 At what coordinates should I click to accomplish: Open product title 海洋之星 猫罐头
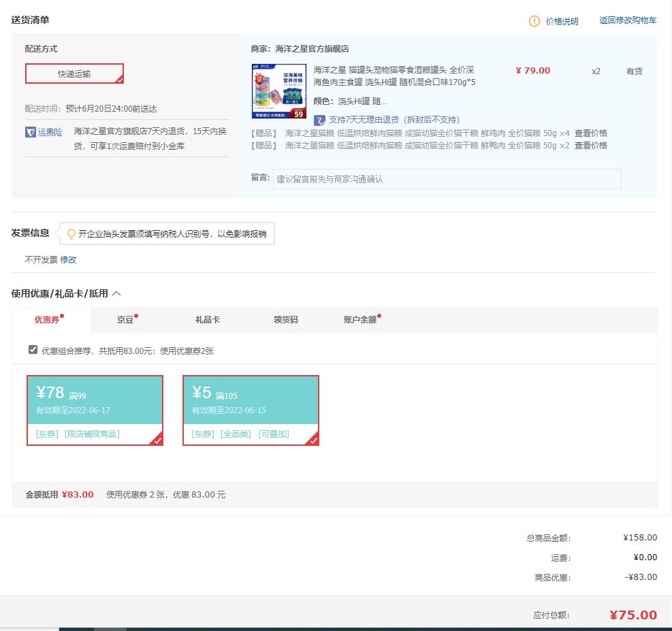[x=394, y=76]
